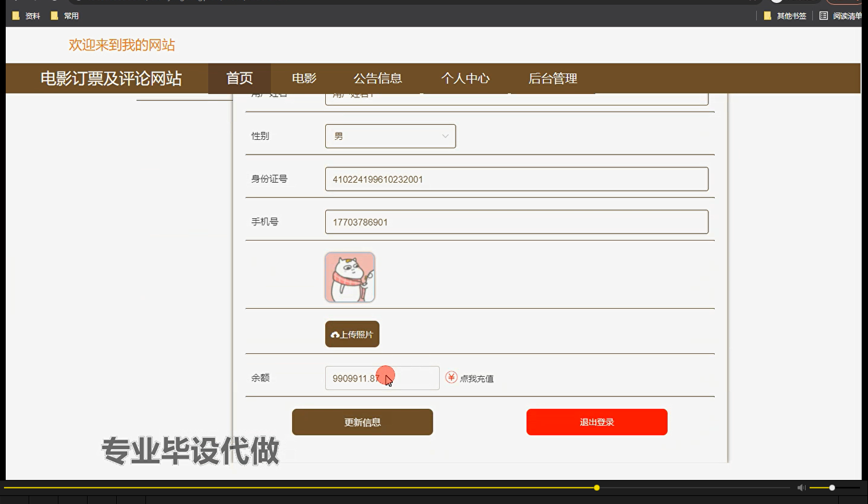Open the 阅读清单 reading list
868x504 pixels.
tap(841, 16)
